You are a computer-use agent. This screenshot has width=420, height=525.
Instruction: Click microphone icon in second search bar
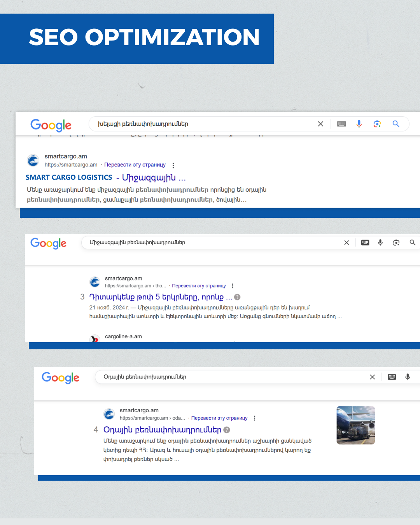coord(380,242)
